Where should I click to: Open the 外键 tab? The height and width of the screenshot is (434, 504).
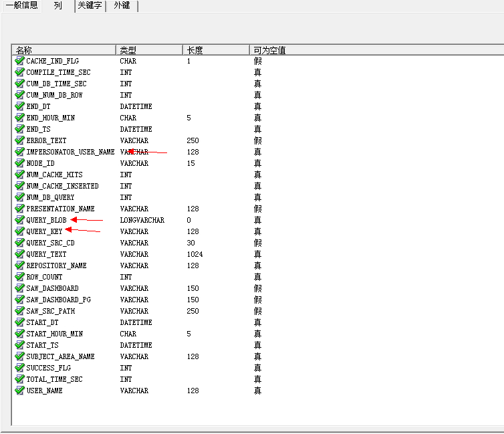pyautogui.click(x=122, y=5)
